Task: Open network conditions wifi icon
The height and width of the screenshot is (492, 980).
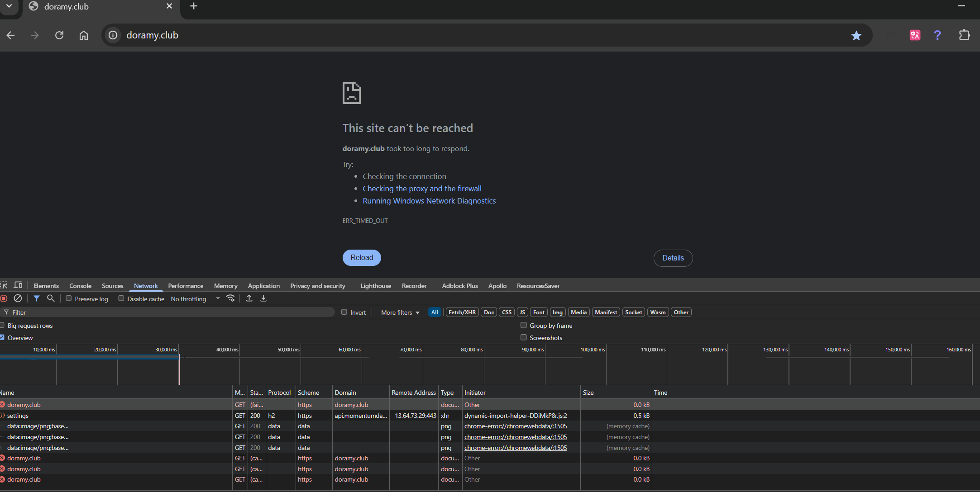Action: point(230,298)
